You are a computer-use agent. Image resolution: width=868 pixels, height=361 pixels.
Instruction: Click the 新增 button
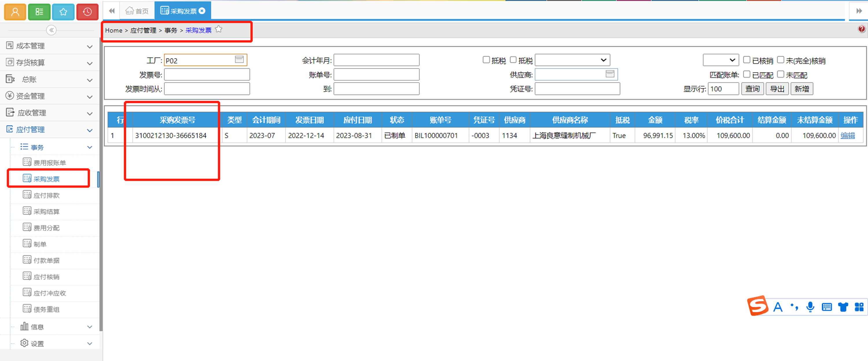802,89
